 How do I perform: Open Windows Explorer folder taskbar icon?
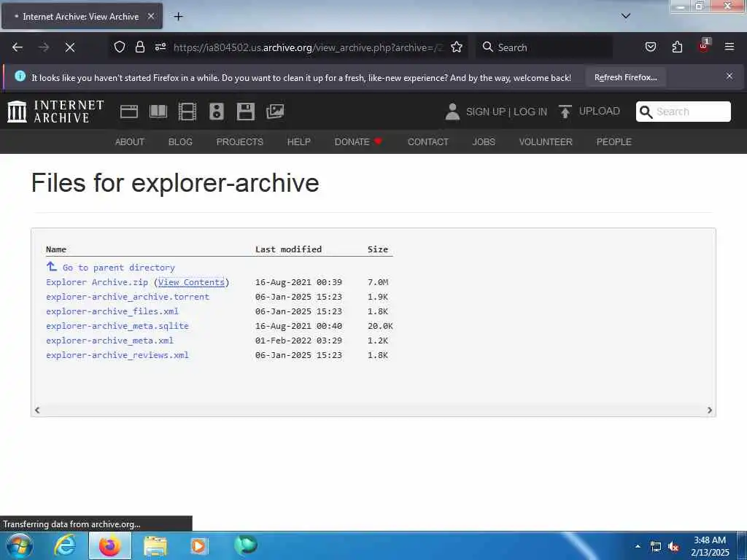point(155,546)
